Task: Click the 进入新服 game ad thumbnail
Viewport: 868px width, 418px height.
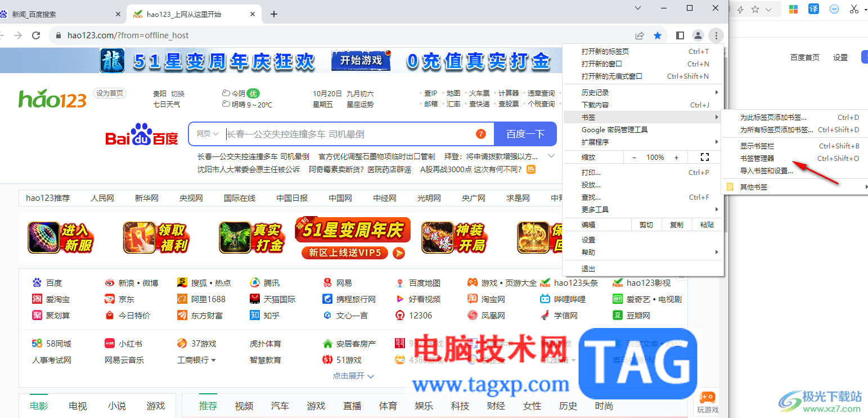Action: (61, 237)
